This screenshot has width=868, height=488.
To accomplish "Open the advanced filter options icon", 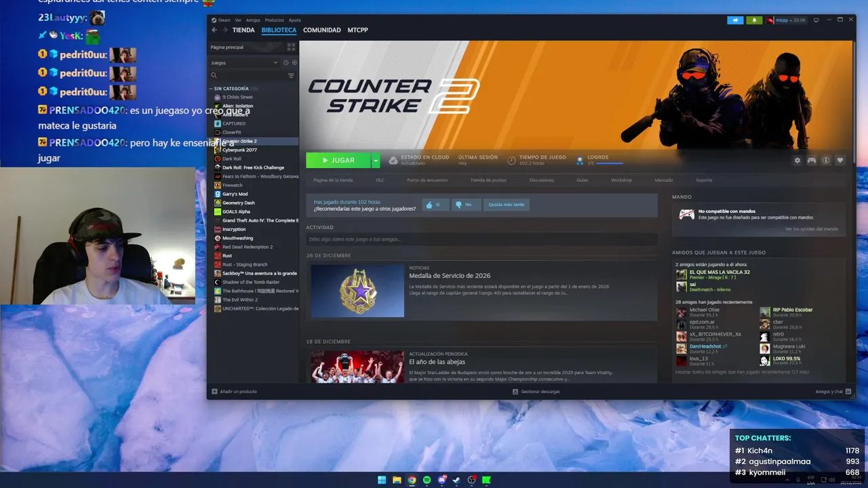I will (291, 75).
